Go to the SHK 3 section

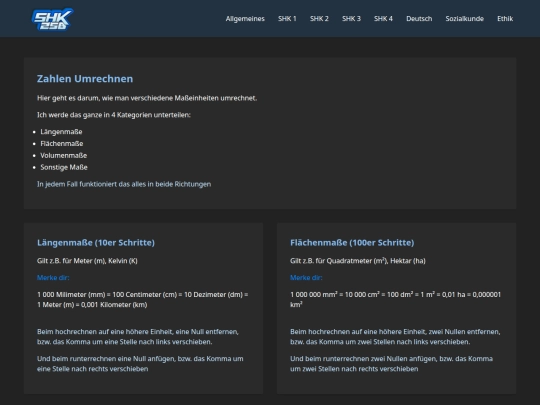(351, 19)
